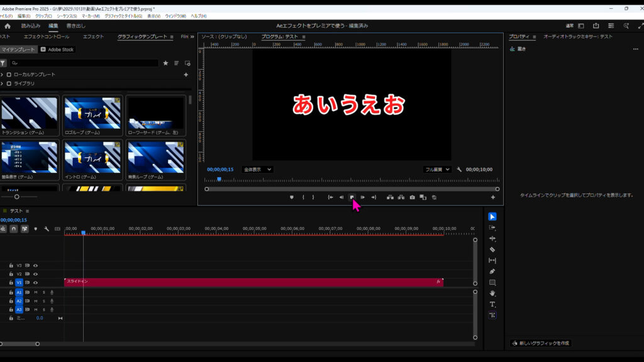Select the イントロ (ゲーム) template thumbnail
Screen dimensions: 644x362
click(x=92, y=157)
